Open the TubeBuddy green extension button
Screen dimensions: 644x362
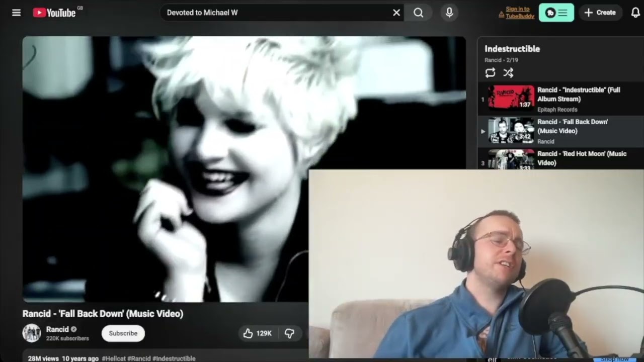pyautogui.click(x=556, y=13)
